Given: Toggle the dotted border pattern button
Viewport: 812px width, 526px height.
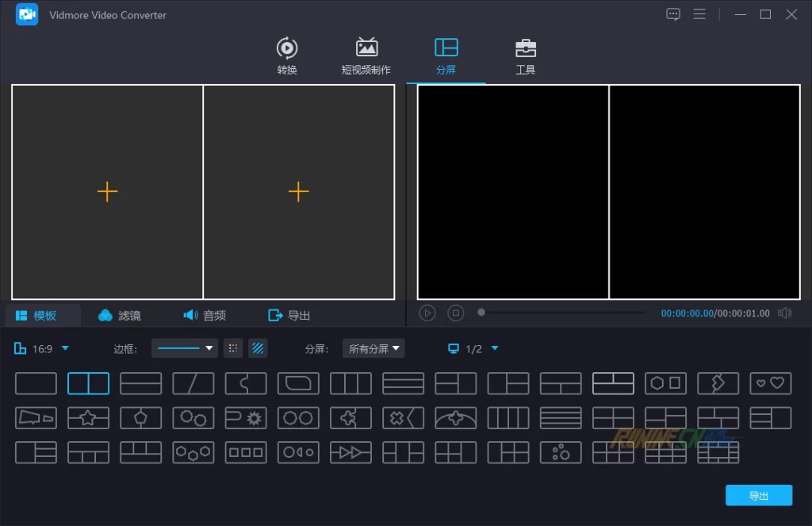Looking at the screenshot, I should coord(232,348).
